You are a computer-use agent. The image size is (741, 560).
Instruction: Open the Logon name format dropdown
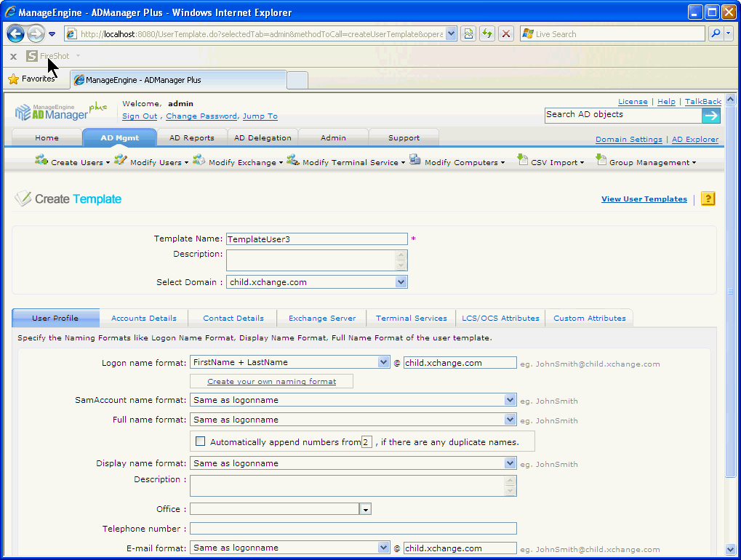click(383, 362)
